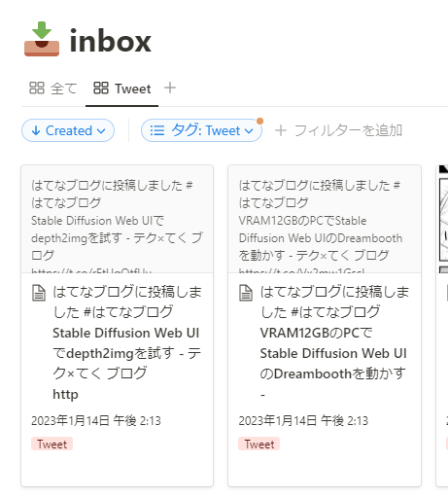Open the タグ: Tweet filter dropdown
Image resolution: width=448 pixels, height=498 pixels.
201,130
